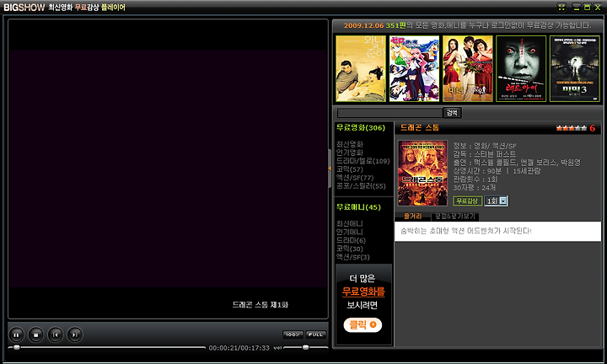Select 무료애니(45) category heading

(x=358, y=207)
